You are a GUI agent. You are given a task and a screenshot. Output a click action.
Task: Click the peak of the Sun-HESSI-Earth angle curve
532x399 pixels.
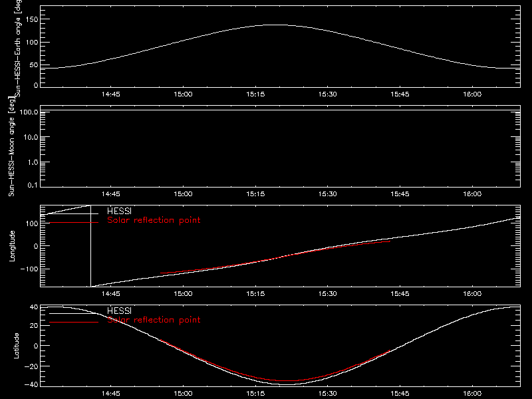pos(277,25)
